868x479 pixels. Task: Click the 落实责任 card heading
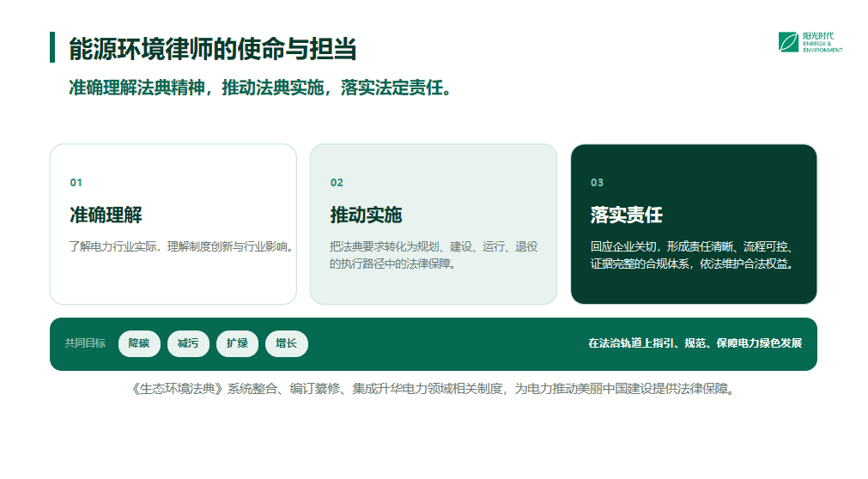(x=626, y=215)
